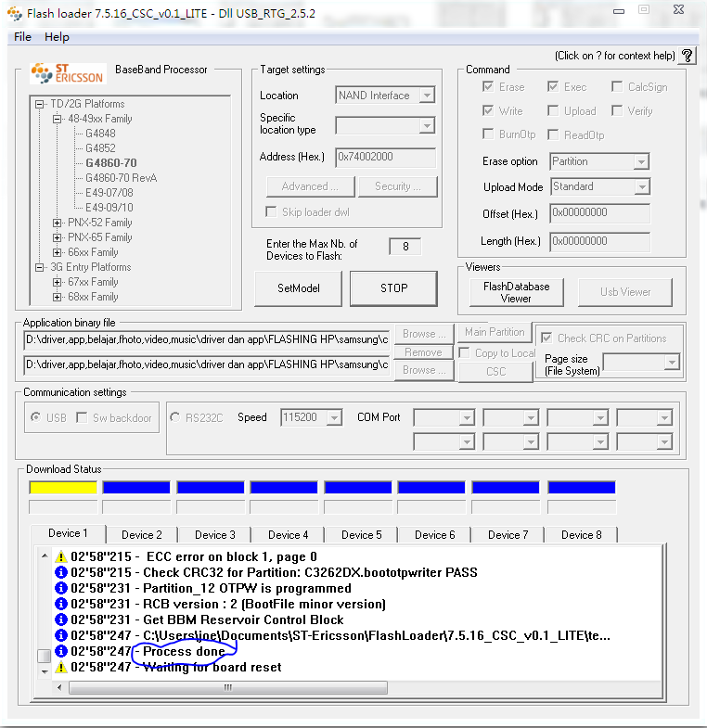
Task: Click the Security button
Action: point(398,186)
